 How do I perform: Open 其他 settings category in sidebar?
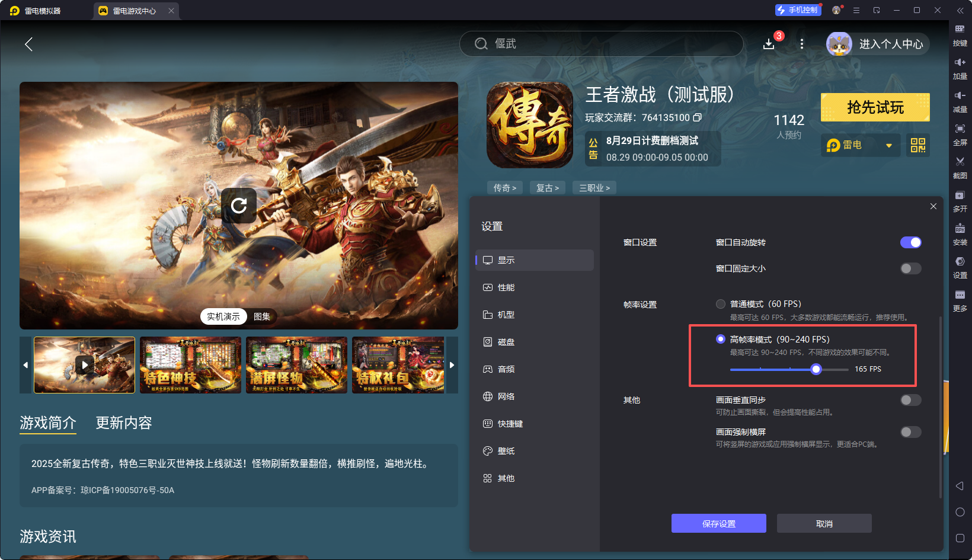[535, 478]
